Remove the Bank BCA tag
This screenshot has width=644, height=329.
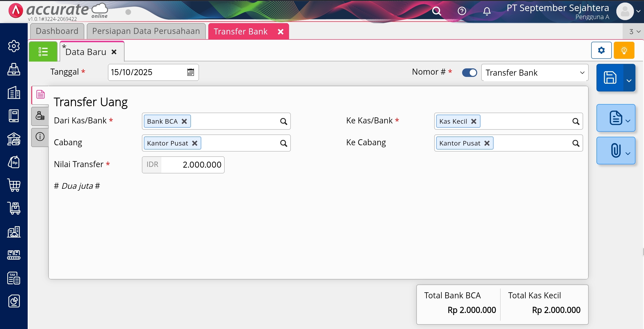pyautogui.click(x=184, y=121)
